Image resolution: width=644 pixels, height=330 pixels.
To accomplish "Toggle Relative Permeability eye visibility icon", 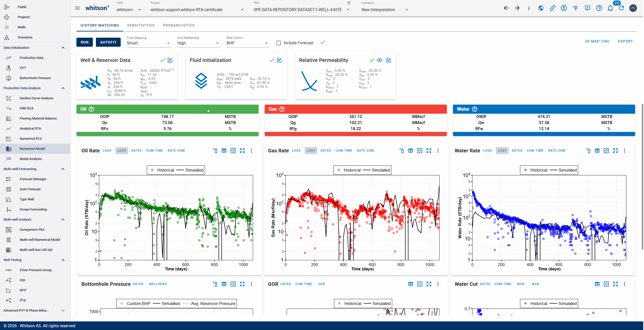I will pyautogui.click(x=380, y=60).
